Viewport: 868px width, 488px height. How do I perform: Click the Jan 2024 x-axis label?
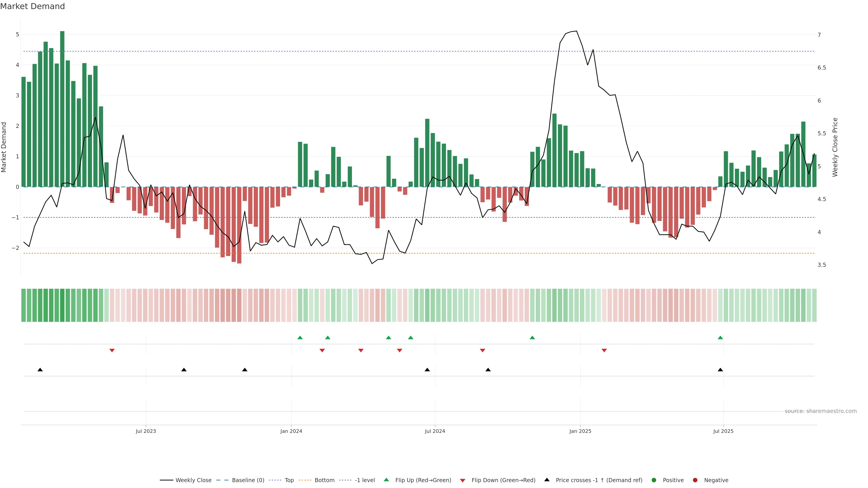291,431
